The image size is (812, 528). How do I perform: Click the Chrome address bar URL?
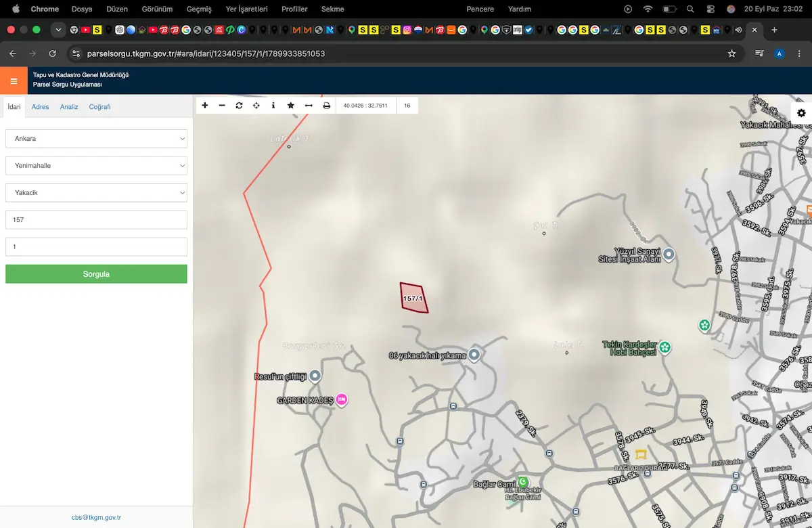click(x=206, y=53)
